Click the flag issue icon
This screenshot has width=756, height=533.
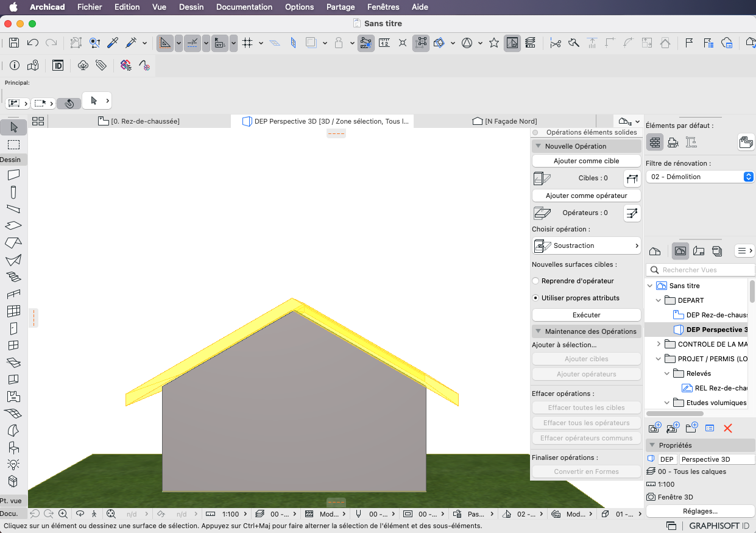click(690, 43)
